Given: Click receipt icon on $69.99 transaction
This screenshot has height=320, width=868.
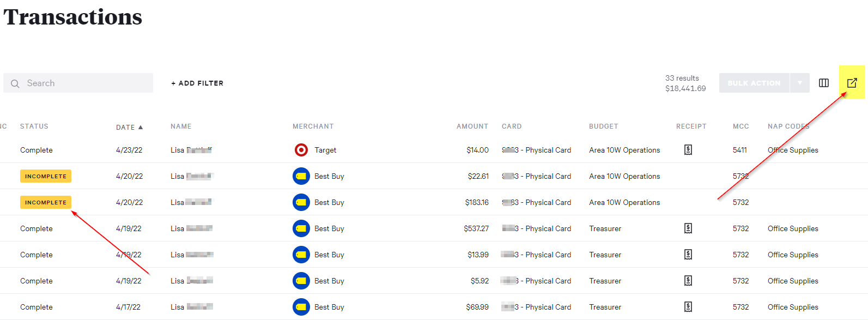Looking at the screenshot, I should point(688,307).
